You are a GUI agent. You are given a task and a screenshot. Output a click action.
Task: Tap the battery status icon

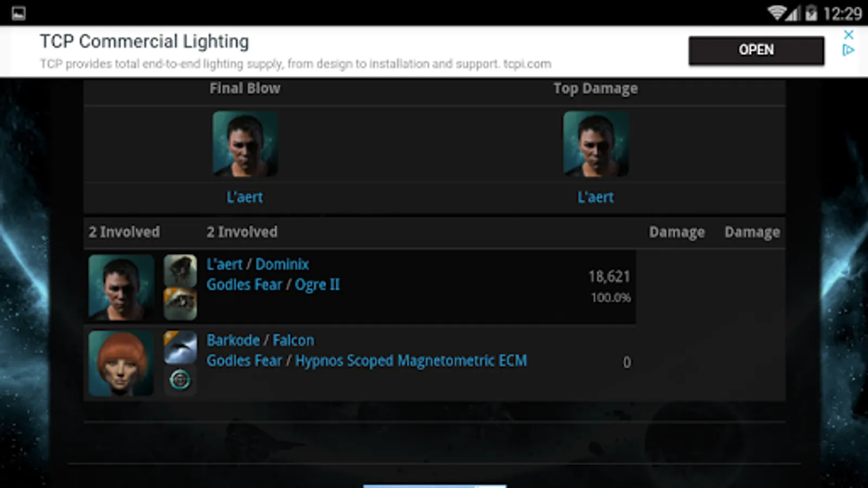pos(811,13)
